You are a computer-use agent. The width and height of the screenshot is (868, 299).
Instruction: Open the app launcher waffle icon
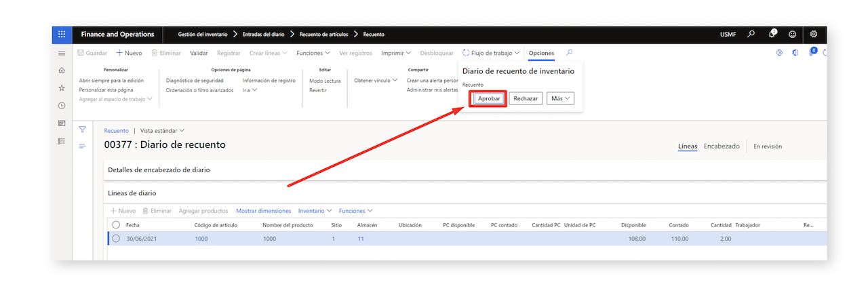click(x=62, y=35)
